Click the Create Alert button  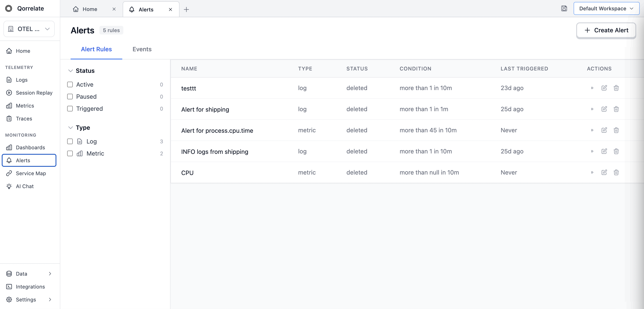606,30
